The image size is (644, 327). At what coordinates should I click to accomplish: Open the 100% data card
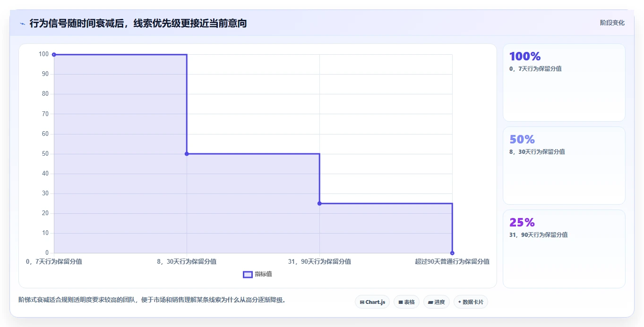(x=564, y=83)
